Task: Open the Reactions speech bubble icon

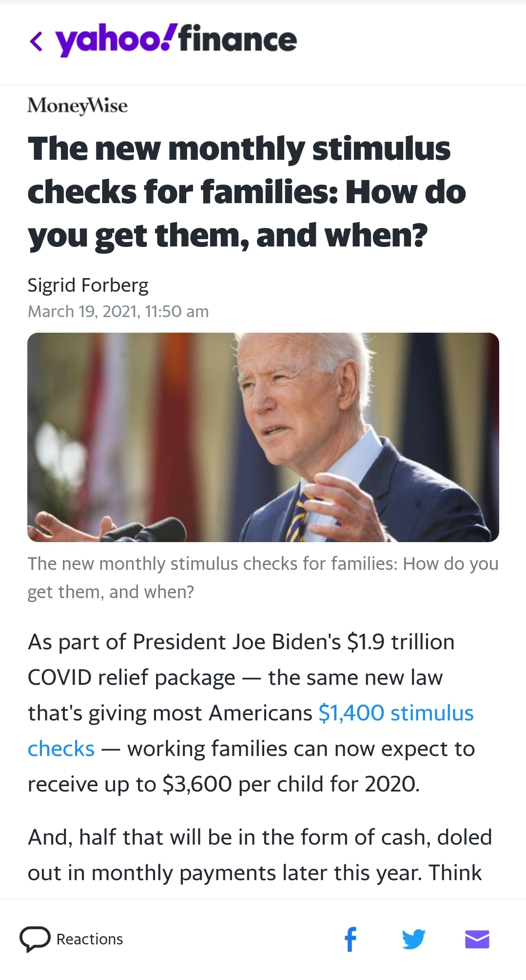Action: 35,939
